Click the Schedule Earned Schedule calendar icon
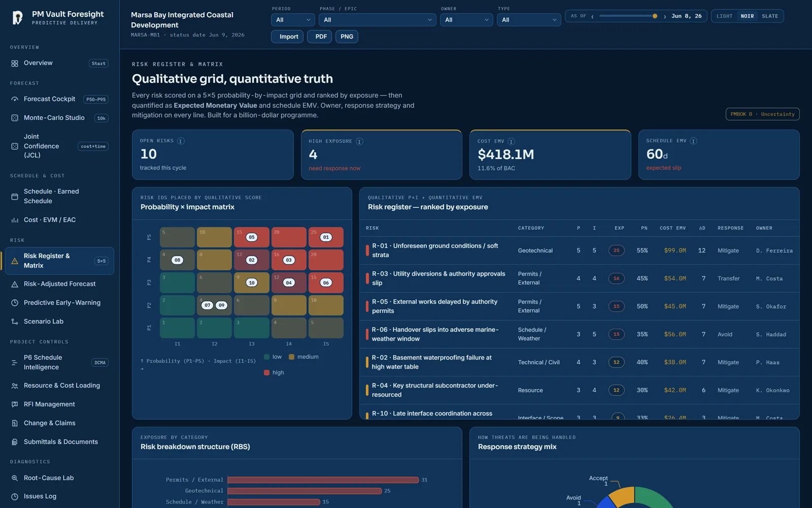The width and height of the screenshot is (812, 508). click(x=15, y=196)
